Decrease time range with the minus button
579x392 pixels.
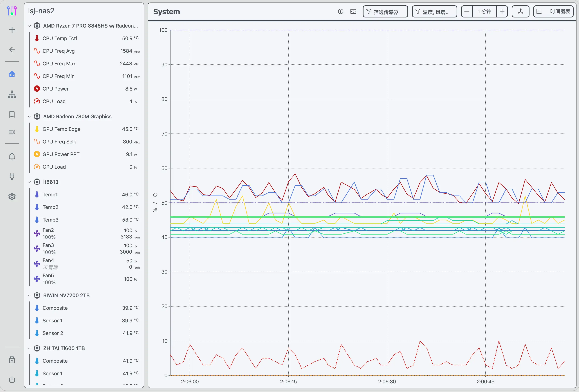pos(467,12)
